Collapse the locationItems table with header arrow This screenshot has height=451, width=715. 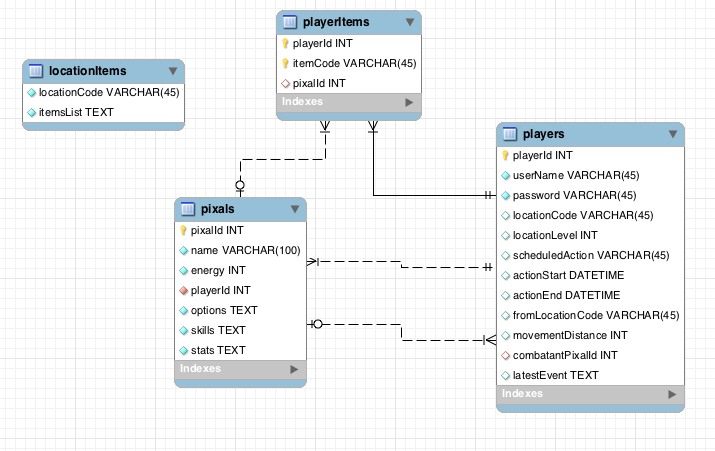pos(173,71)
